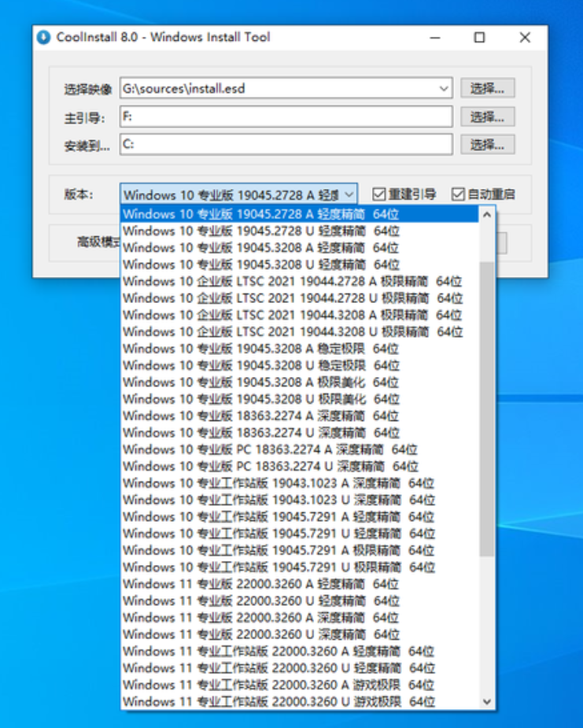Screen dimensions: 583x728
Task: Select 专业版 PC 18363.2274 U 深度精简 entry
Action: 300,466
